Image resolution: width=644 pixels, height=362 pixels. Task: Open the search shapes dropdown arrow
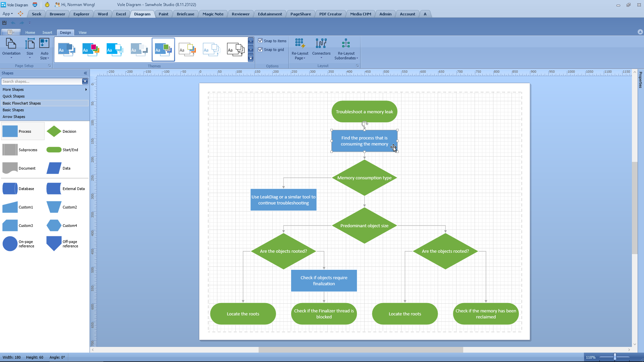point(85,81)
